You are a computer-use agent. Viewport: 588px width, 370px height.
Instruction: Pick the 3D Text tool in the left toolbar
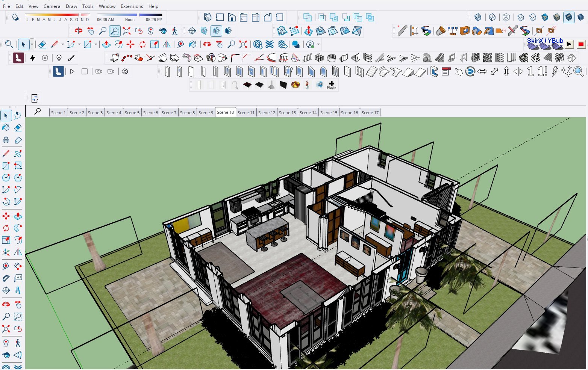coord(18,290)
